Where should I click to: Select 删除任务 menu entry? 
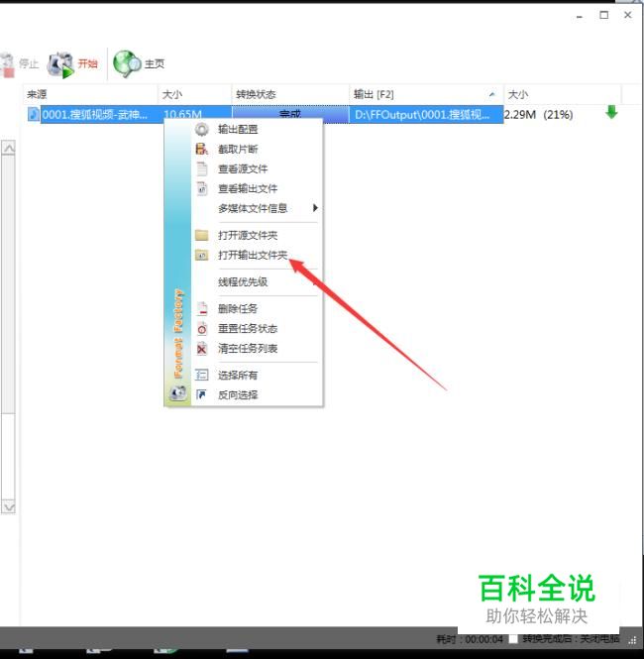[x=238, y=308]
